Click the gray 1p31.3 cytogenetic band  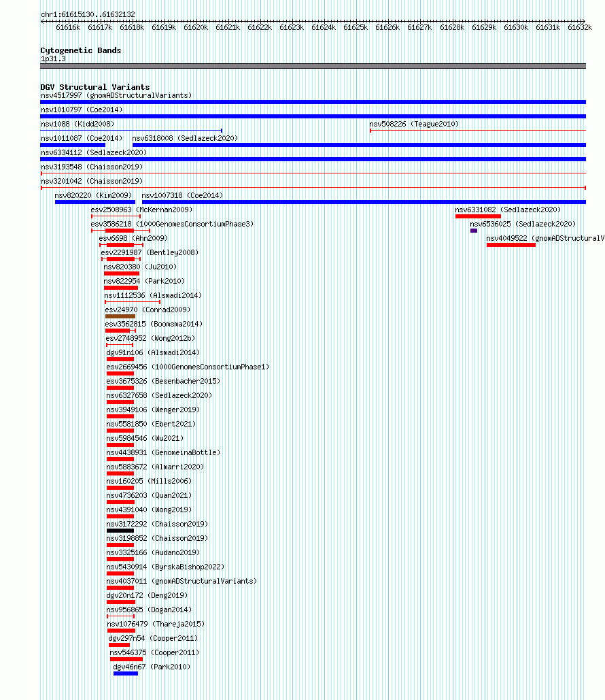pos(313,66)
